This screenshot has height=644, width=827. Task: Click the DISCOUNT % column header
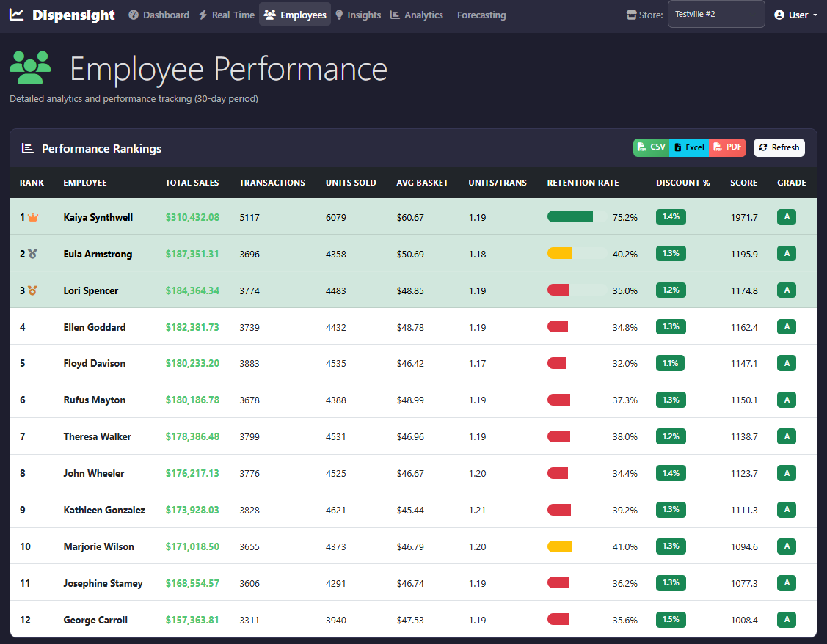pyautogui.click(x=683, y=183)
